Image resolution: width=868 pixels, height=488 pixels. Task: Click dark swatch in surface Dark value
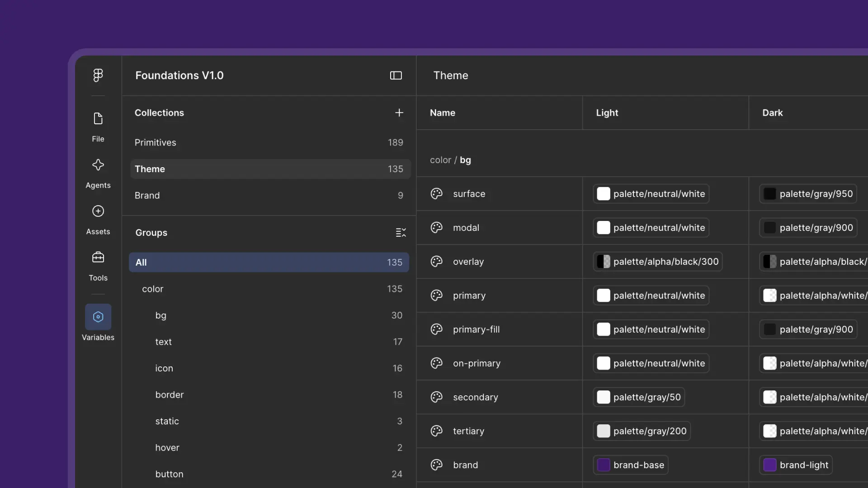click(770, 194)
